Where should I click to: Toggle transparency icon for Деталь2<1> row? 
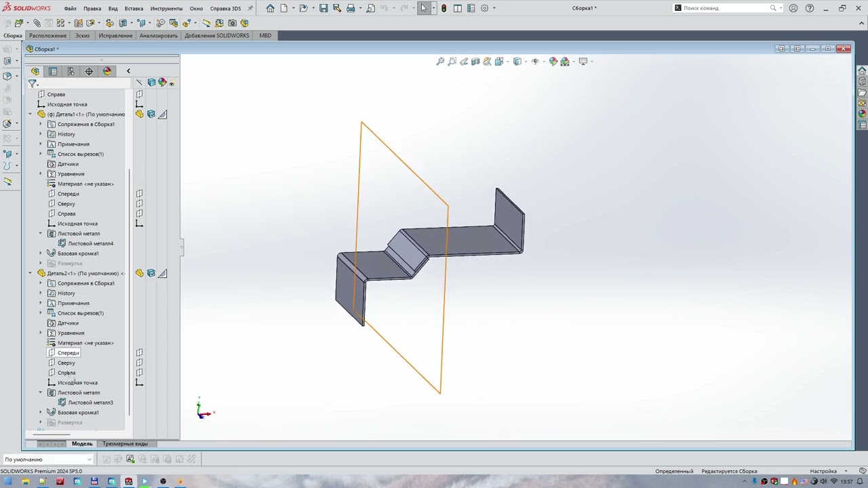click(x=162, y=273)
